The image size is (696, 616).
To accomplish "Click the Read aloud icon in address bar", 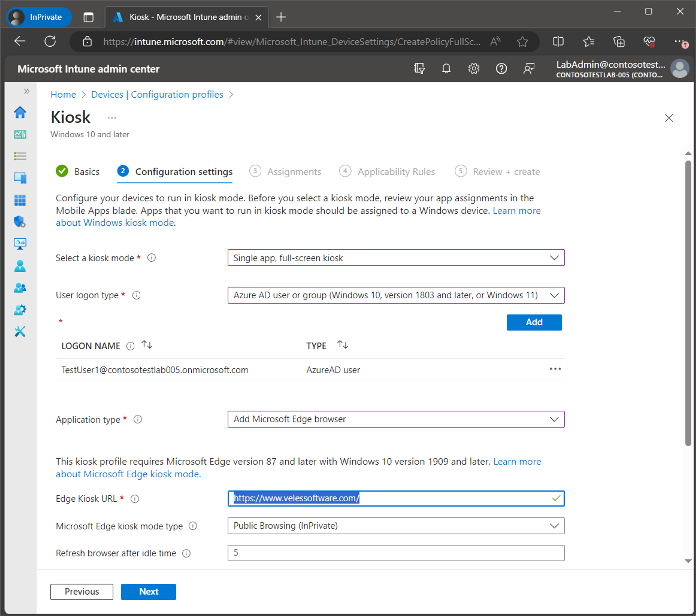I will [495, 41].
